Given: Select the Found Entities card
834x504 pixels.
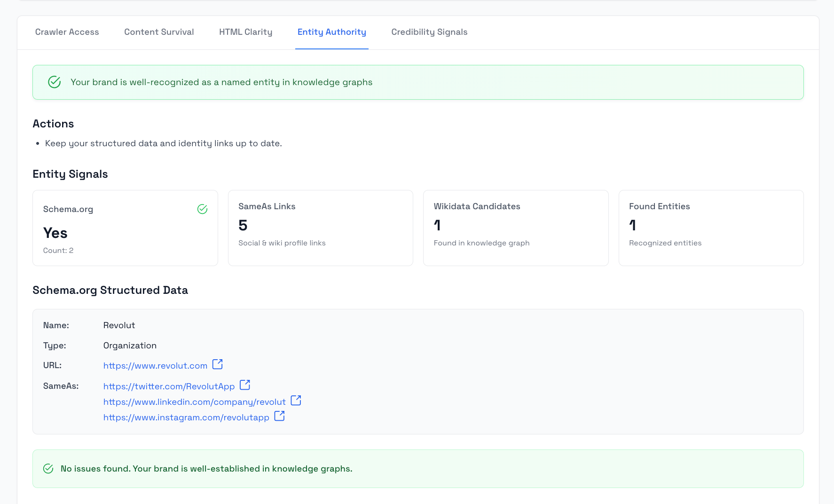Looking at the screenshot, I should click(711, 228).
